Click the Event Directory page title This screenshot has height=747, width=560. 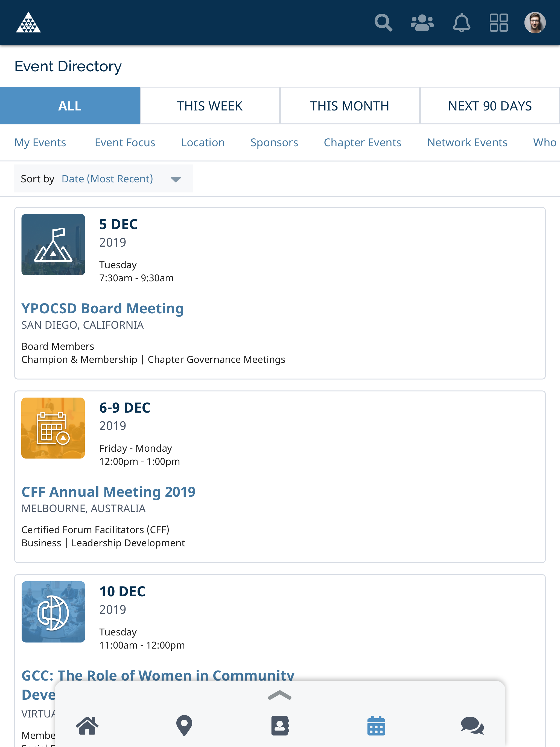coord(68,66)
